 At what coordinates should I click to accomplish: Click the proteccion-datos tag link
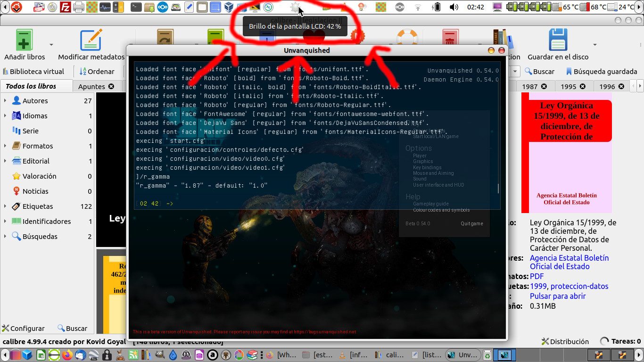(x=579, y=286)
